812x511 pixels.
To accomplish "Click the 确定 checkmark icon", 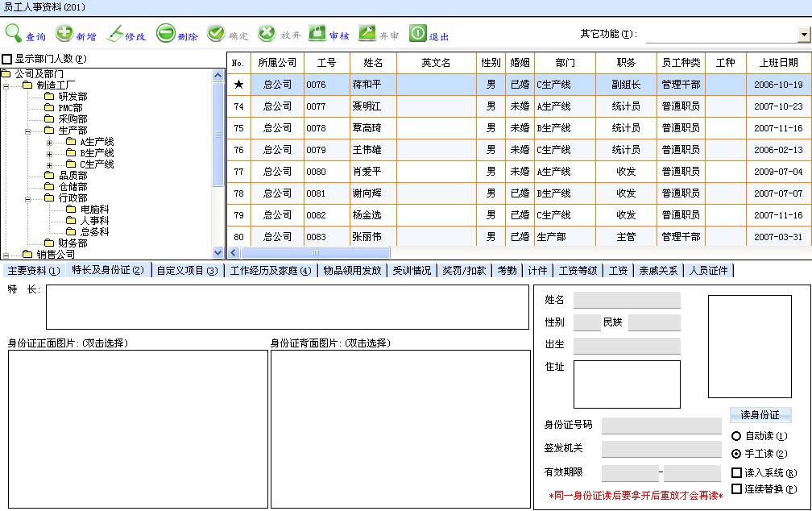I will tap(215, 33).
